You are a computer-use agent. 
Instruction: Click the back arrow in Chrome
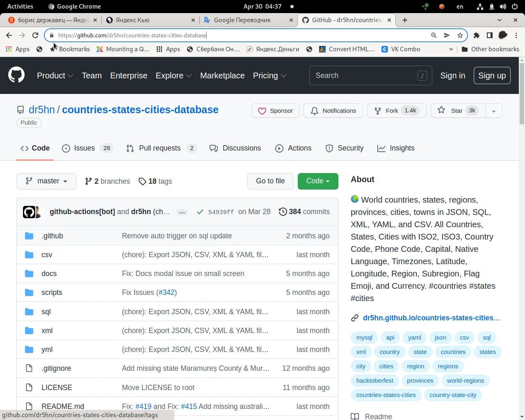click(x=9, y=35)
